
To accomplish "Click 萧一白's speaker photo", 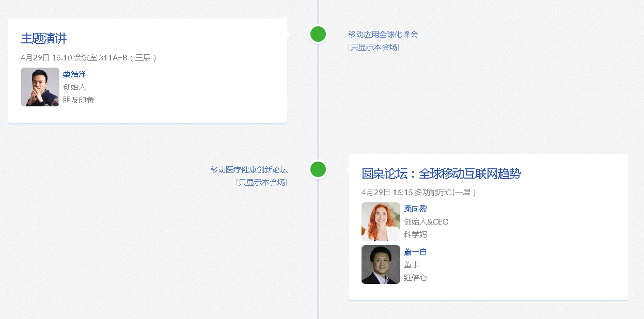I will click(x=381, y=264).
